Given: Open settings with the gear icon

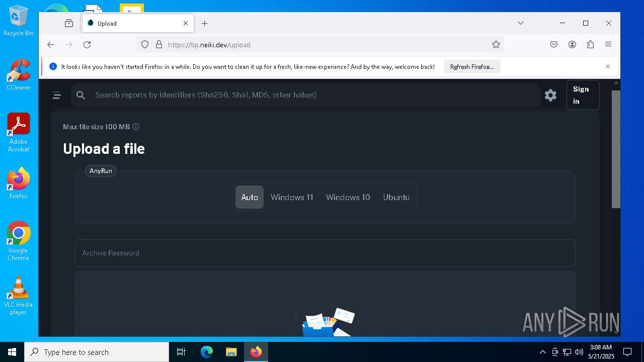Looking at the screenshot, I should [x=550, y=95].
